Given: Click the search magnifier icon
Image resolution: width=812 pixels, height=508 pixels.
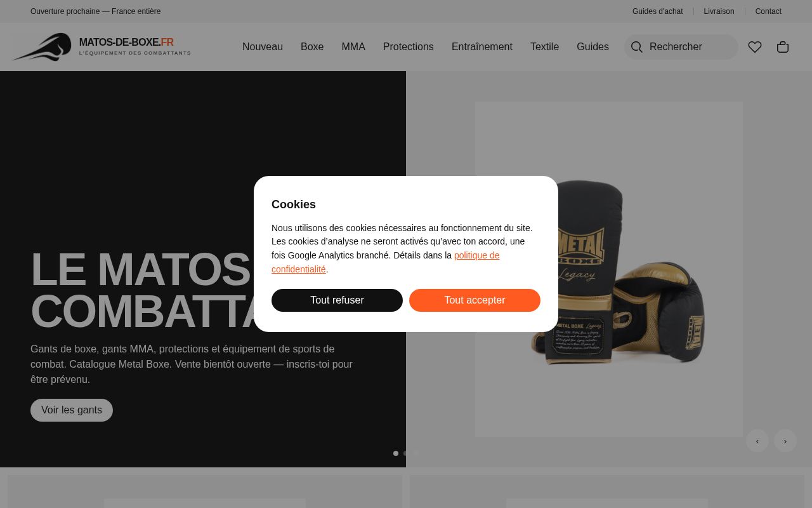Looking at the screenshot, I should (637, 47).
